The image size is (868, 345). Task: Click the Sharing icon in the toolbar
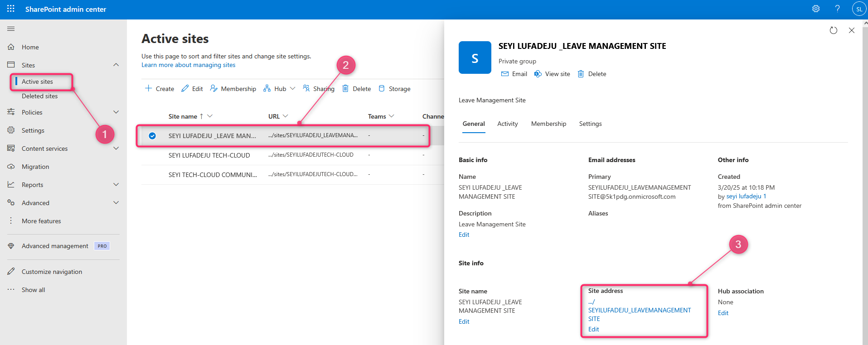point(306,88)
